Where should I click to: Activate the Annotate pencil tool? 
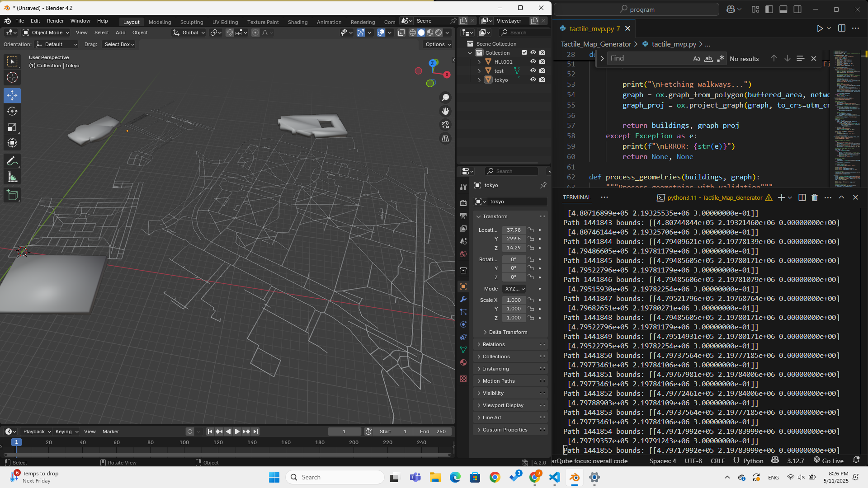coord(12,161)
